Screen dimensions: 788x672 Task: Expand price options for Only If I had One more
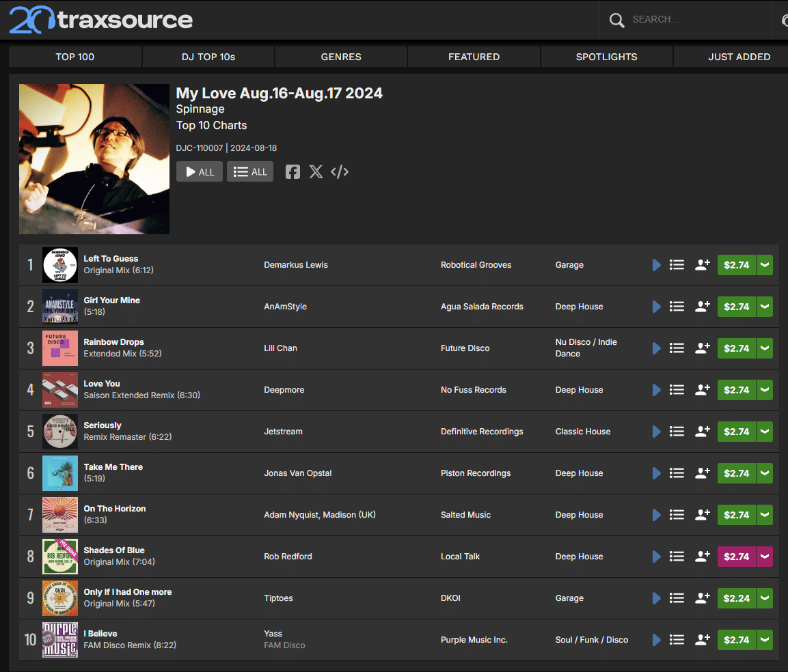pos(765,598)
